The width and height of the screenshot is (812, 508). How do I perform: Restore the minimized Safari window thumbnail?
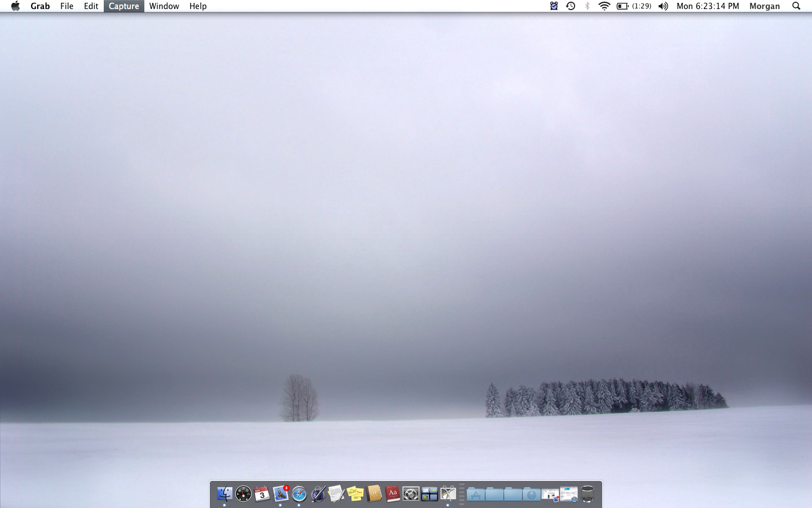pyautogui.click(x=568, y=494)
